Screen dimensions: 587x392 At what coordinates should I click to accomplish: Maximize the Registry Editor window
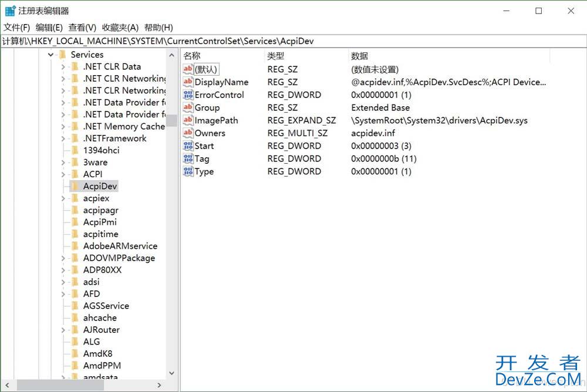coord(538,11)
